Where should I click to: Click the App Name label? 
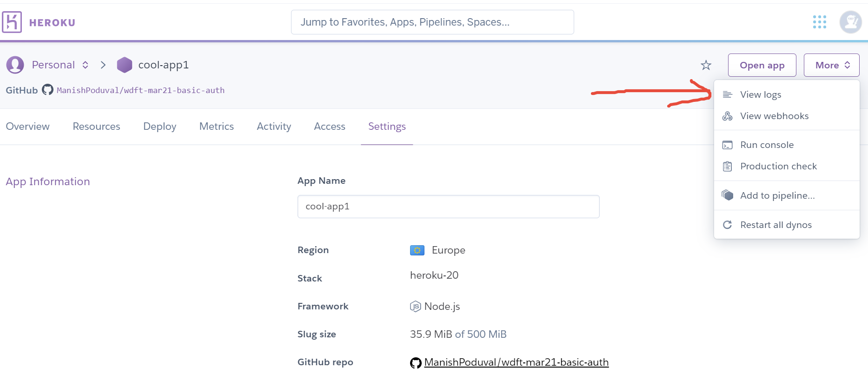pyautogui.click(x=321, y=181)
